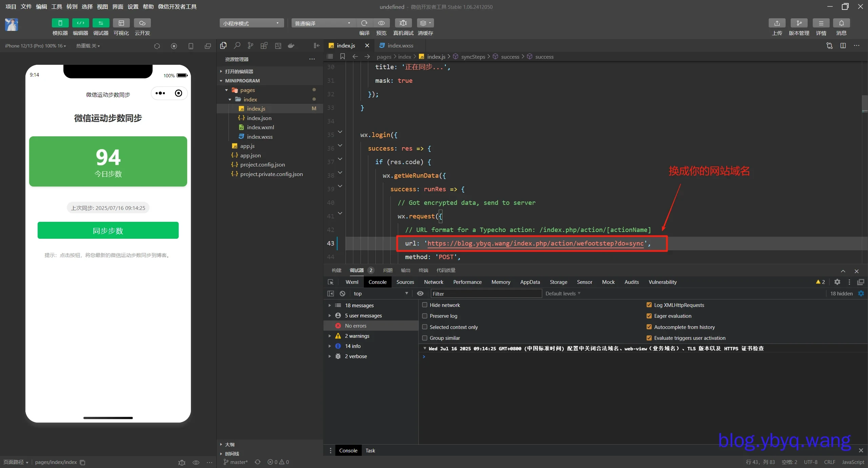Start 真机调试 real device debugging
Screen dimensions: 868x468
point(403,23)
